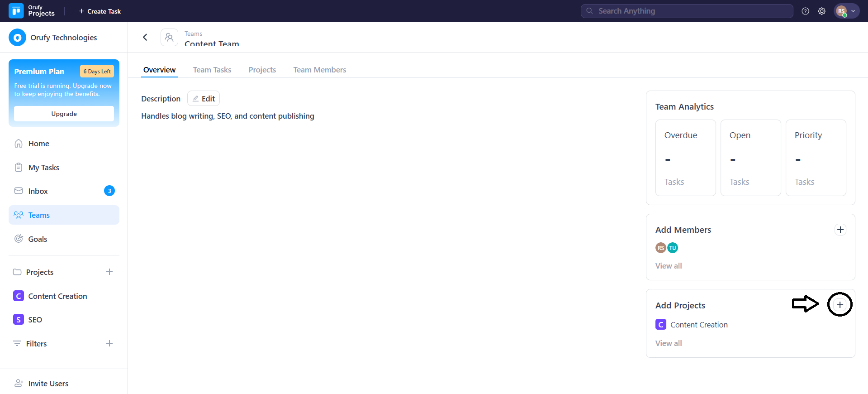The height and width of the screenshot is (394, 868).
Task: Focus the Search Anything field
Action: 687,11
